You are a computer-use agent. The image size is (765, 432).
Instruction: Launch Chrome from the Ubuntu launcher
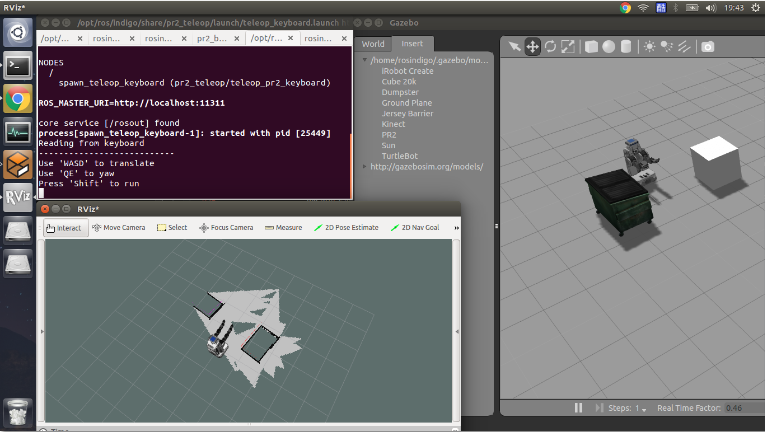click(18, 99)
